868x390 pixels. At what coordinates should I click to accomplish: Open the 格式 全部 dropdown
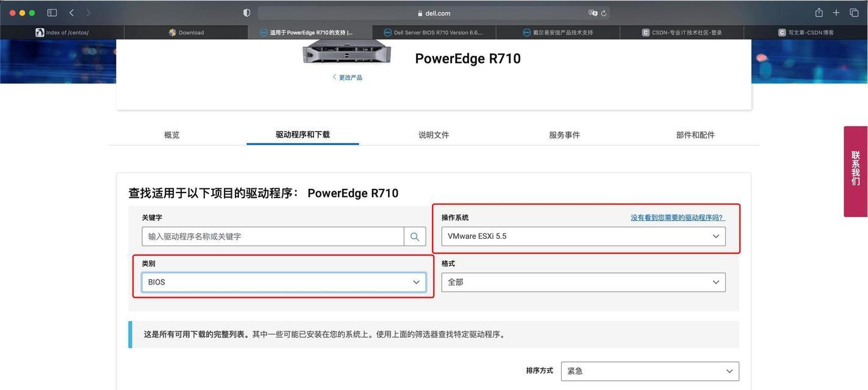[584, 282]
